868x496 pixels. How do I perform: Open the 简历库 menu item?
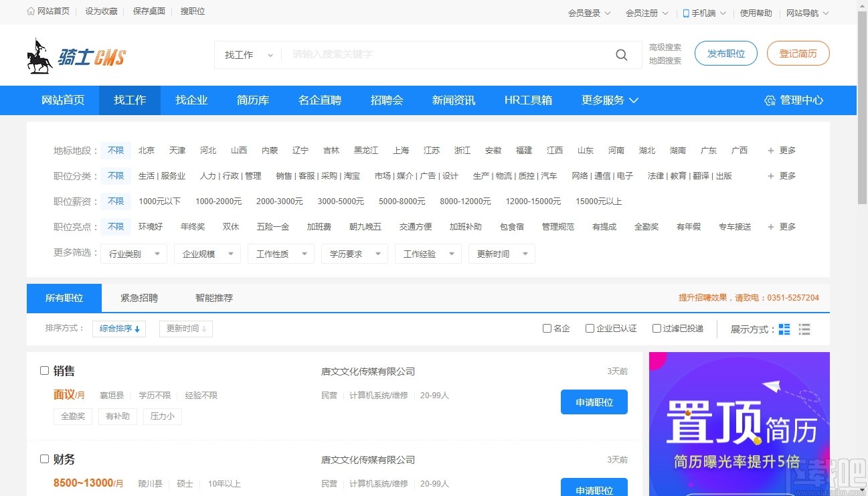(252, 100)
